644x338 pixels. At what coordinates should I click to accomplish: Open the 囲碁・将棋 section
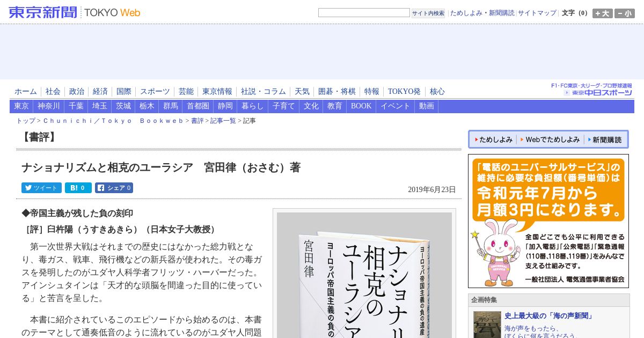[337, 92]
